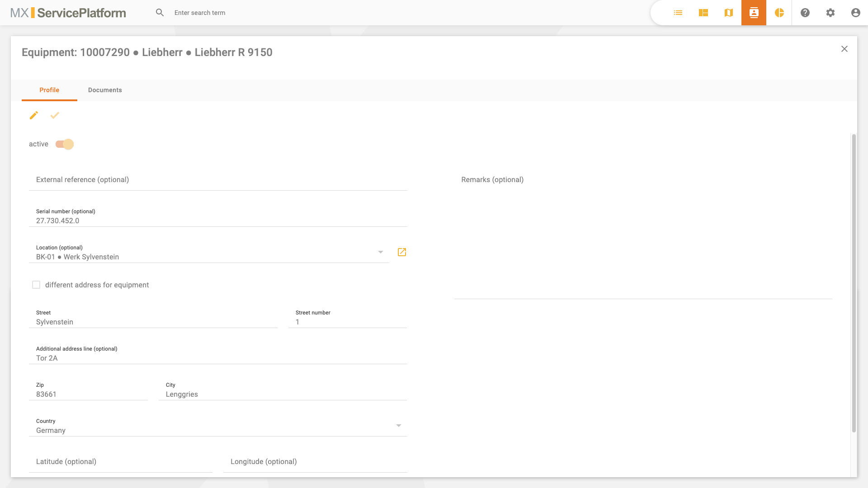This screenshot has height=488, width=868.
Task: Select the contacts master data icon
Action: click(x=754, y=13)
